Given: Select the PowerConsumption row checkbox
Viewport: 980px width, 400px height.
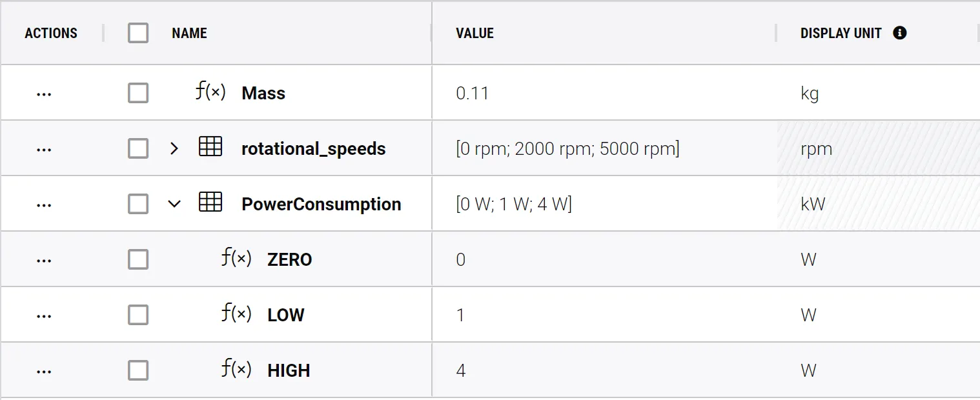Looking at the screenshot, I should [x=138, y=205].
